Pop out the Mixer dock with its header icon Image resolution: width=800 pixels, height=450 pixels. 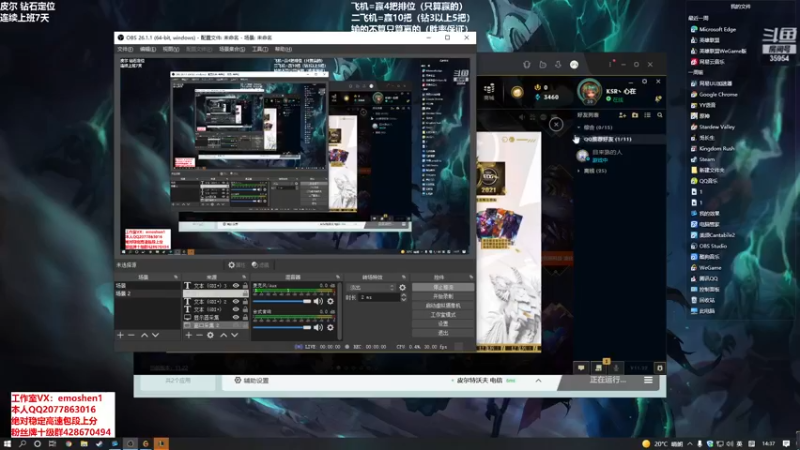pyautogui.click(x=337, y=277)
